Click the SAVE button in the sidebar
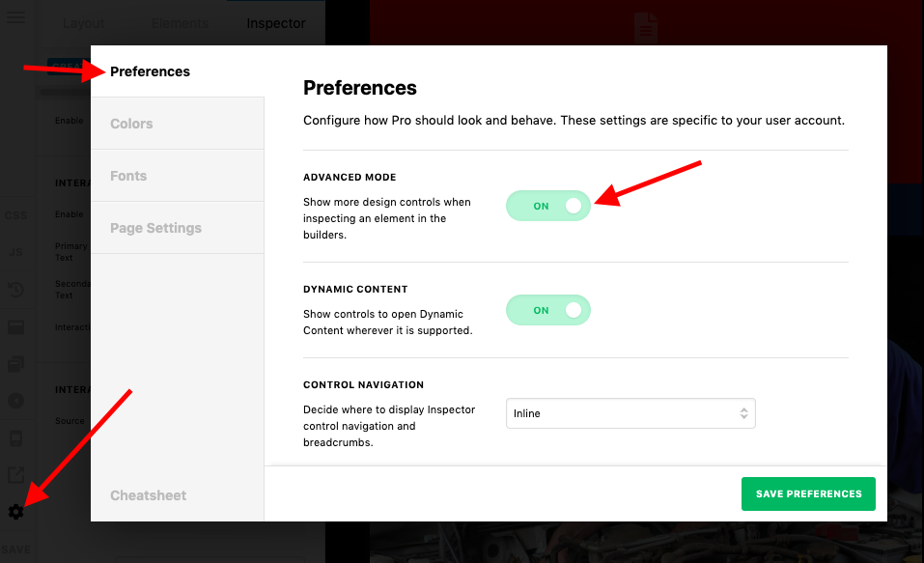This screenshot has height=563, width=924. tap(15, 549)
